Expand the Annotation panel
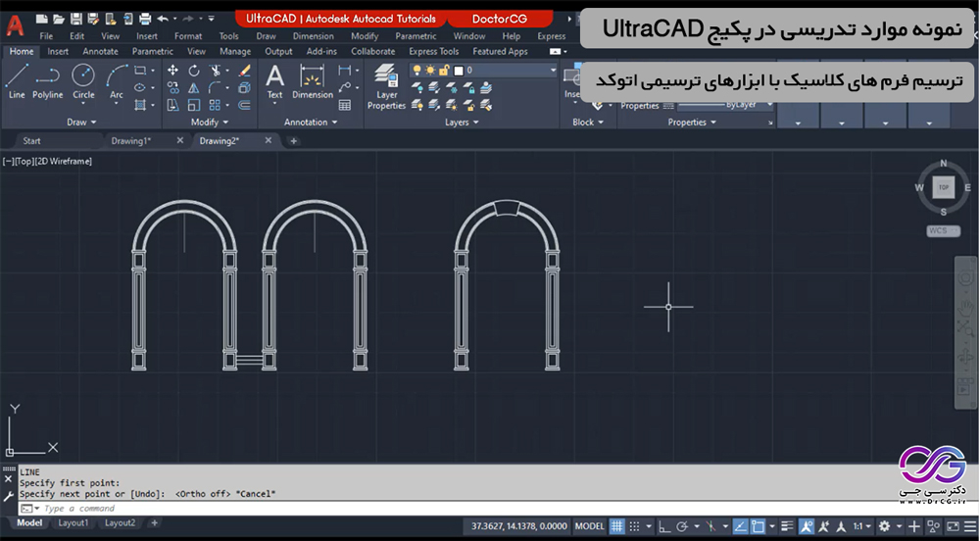The width and height of the screenshot is (980, 541). tap(311, 122)
